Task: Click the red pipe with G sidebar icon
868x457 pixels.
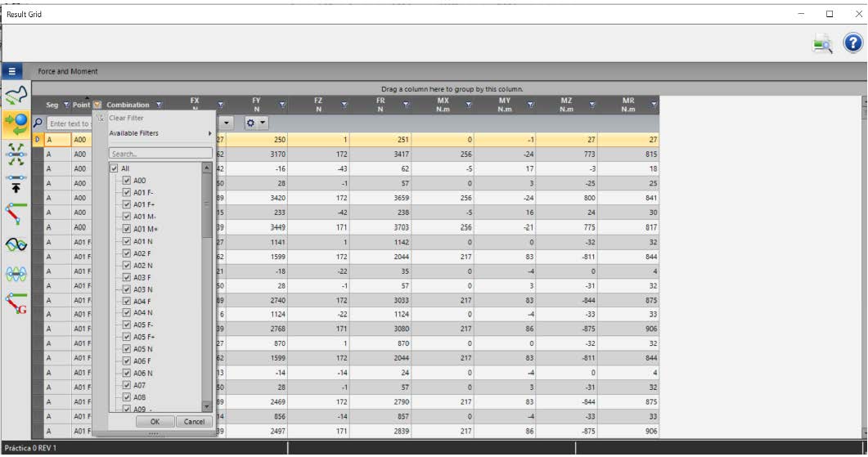Action: (x=16, y=303)
